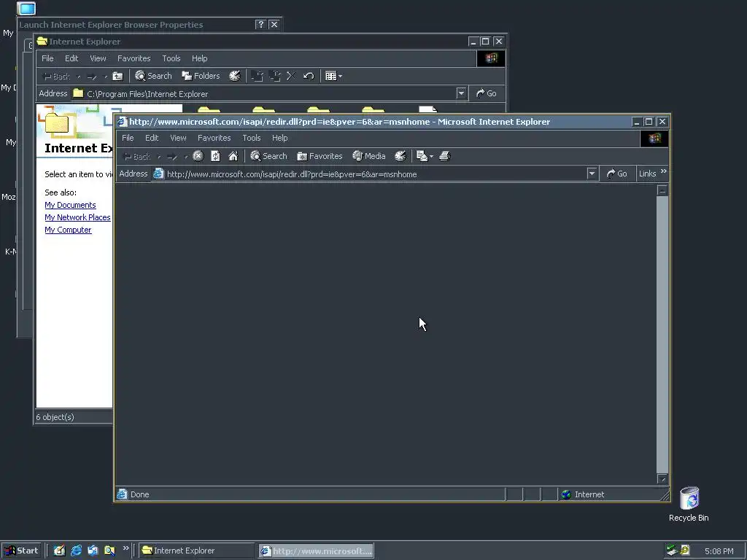Click the folder search Quick Launch icon

coord(109,551)
